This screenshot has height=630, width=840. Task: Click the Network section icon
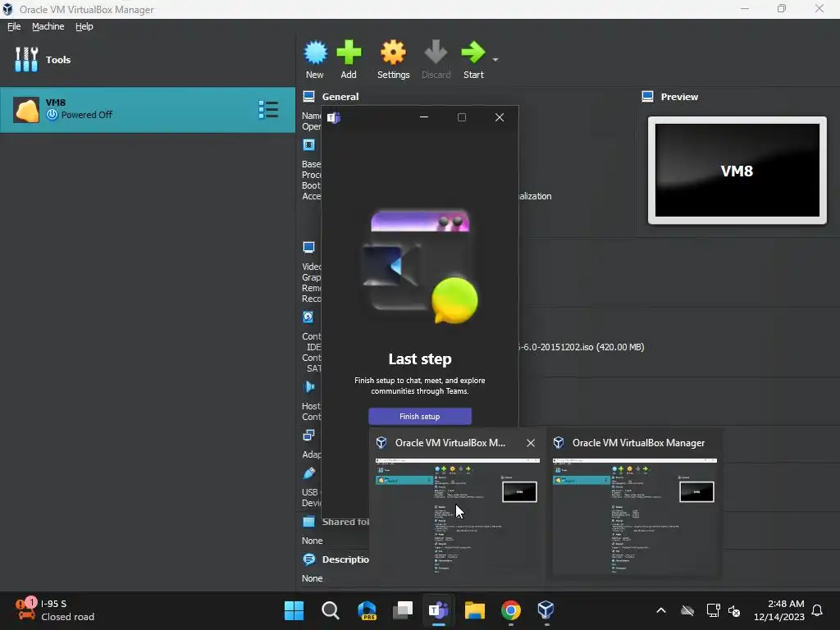pos(309,435)
